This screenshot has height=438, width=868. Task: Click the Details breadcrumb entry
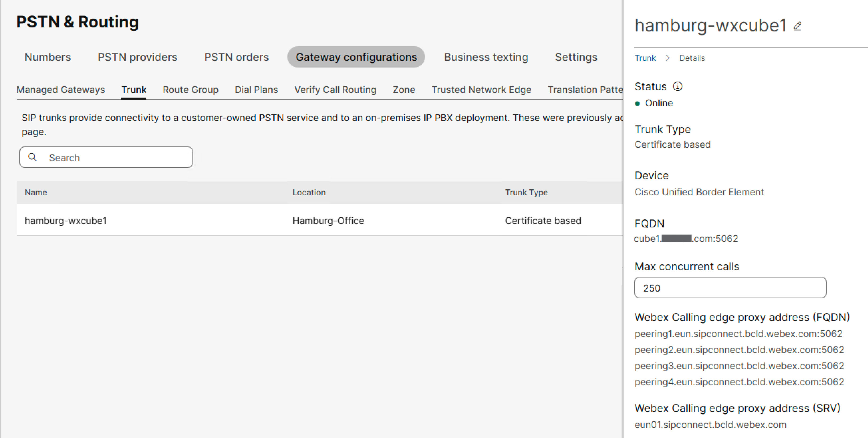692,58
